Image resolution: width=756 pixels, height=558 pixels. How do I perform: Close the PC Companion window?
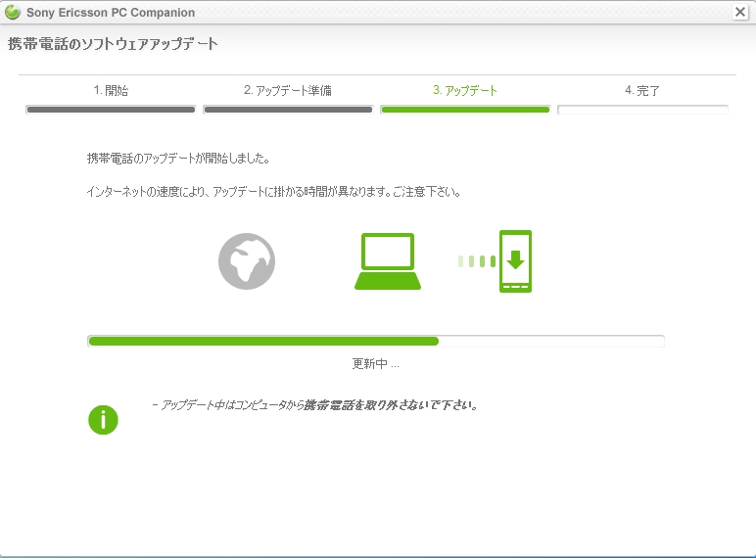click(x=740, y=13)
